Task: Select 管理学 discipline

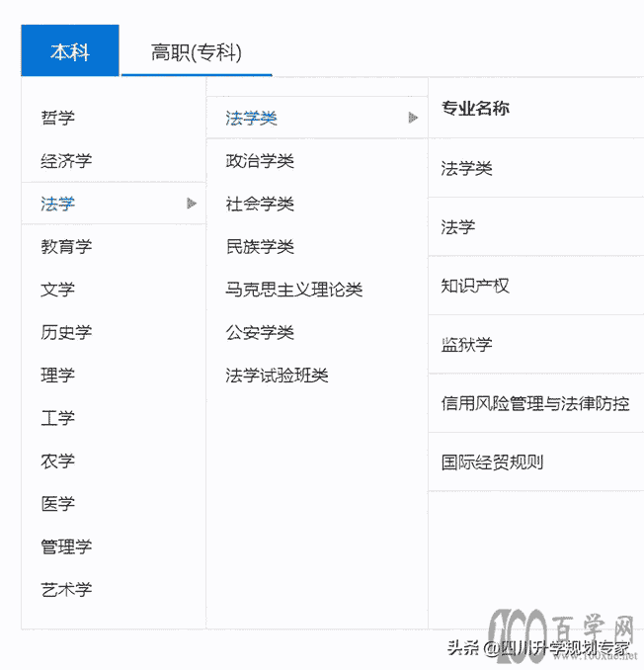Action: [x=66, y=546]
